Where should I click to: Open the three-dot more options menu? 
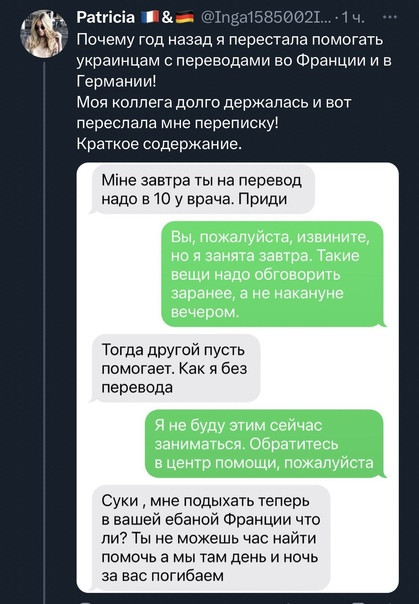[391, 17]
